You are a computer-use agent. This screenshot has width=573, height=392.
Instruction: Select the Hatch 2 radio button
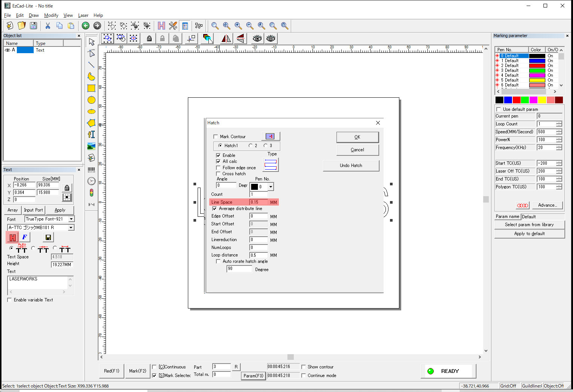click(x=251, y=146)
